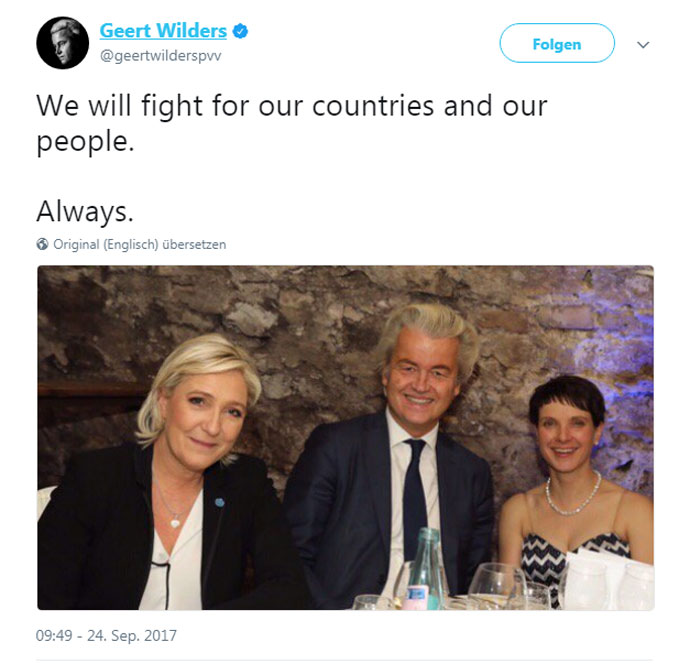Click the blue verified checkmark badge
The width and height of the screenshot is (690, 664).
click(x=240, y=31)
